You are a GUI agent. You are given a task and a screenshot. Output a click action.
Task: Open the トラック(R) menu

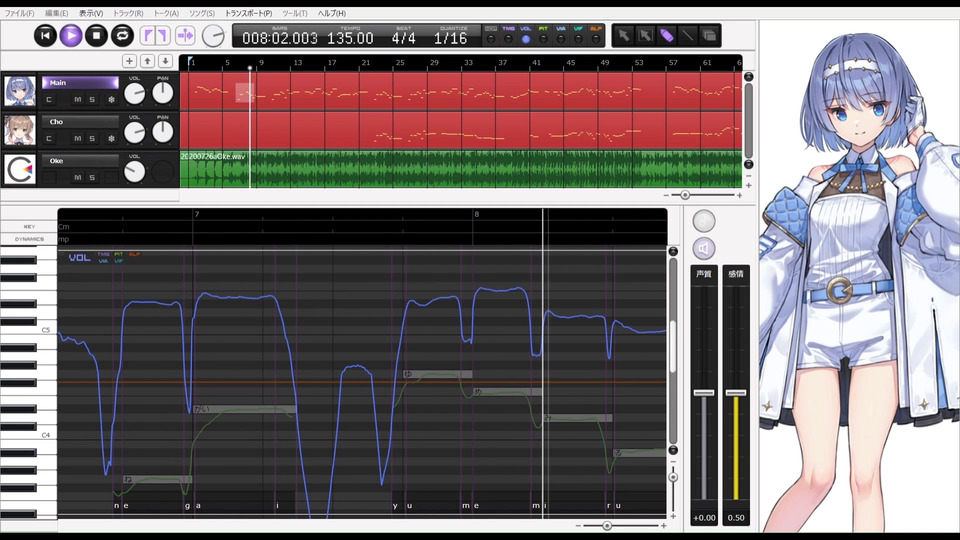pyautogui.click(x=128, y=13)
